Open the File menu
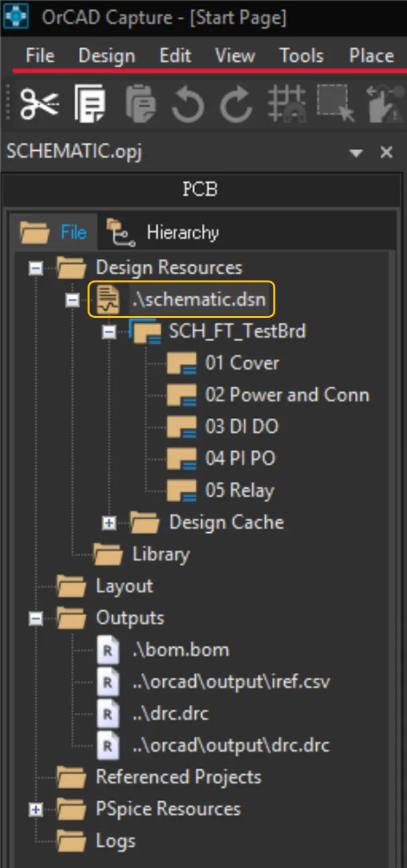This screenshot has width=407, height=868. pos(39,55)
